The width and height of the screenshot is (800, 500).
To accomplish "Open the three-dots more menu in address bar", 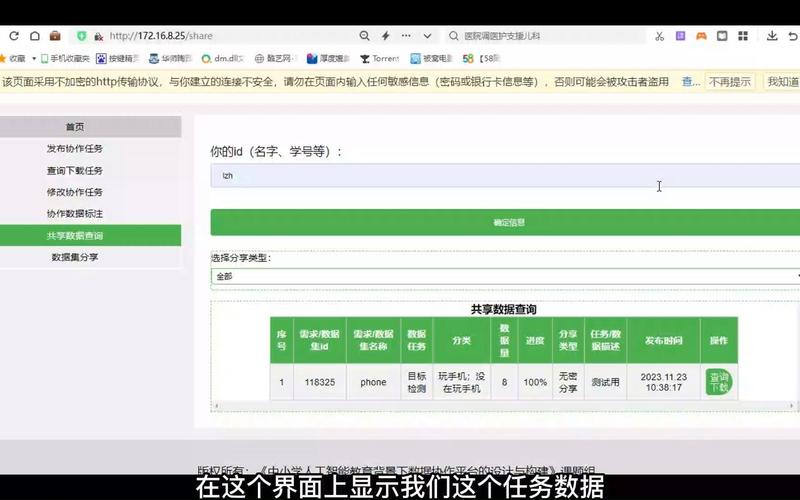I will [x=406, y=36].
